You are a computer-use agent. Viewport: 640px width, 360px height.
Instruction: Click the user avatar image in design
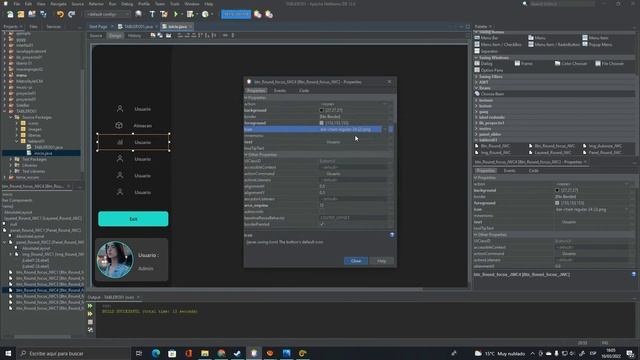coord(115,260)
